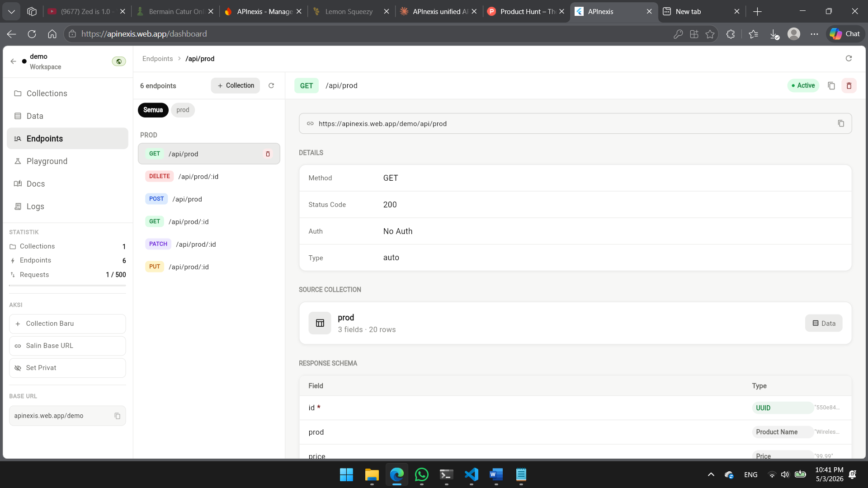Screen dimensions: 868x488
Task: Open the browser extensions icon
Action: (x=730, y=34)
